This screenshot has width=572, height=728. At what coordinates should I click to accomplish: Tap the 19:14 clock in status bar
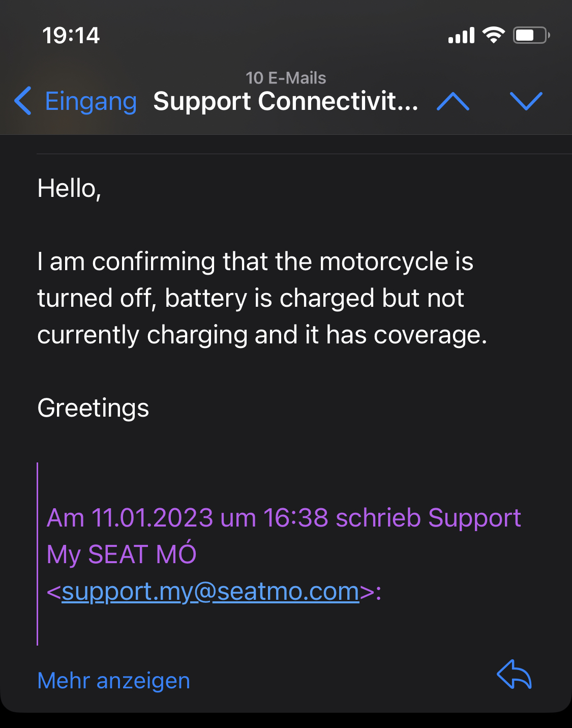coord(71,36)
